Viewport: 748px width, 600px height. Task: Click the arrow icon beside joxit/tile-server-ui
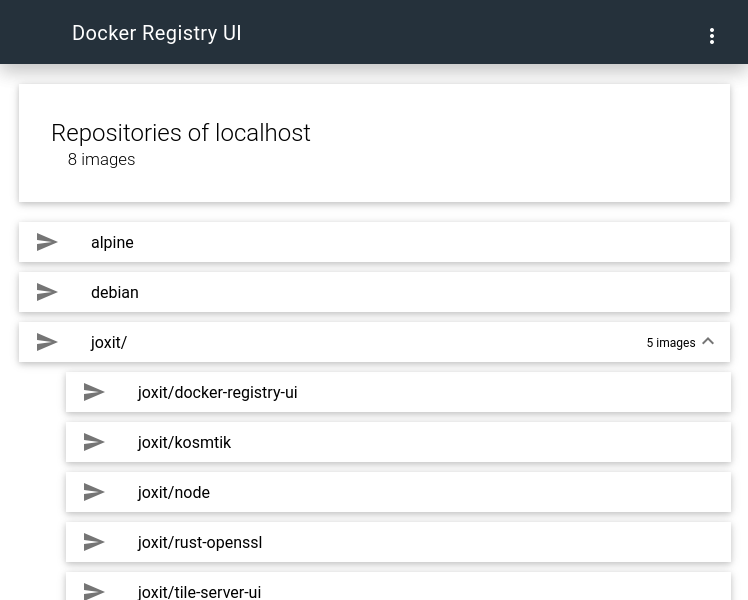point(94,590)
